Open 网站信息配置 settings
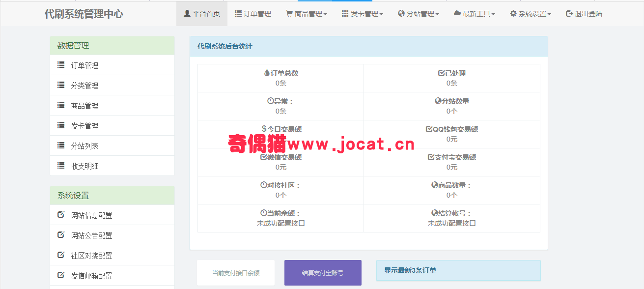 (112, 215)
